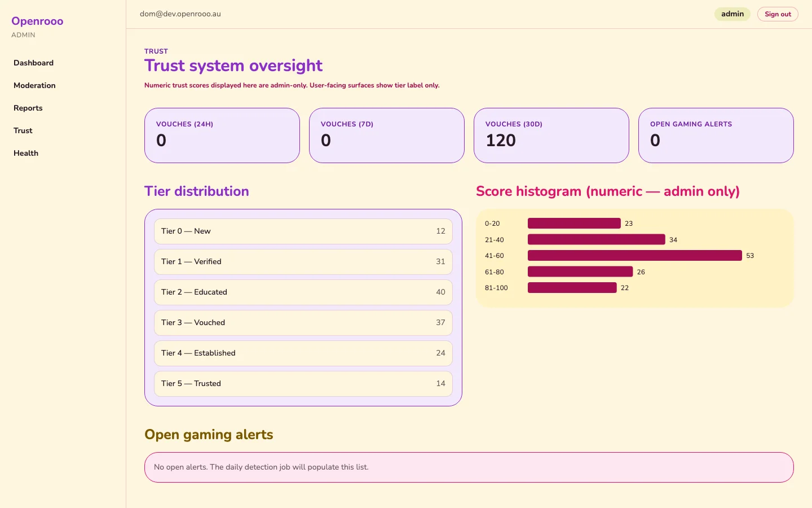The width and height of the screenshot is (812, 508).
Task: Click the 41-60 histogram bar
Action: pos(635,256)
